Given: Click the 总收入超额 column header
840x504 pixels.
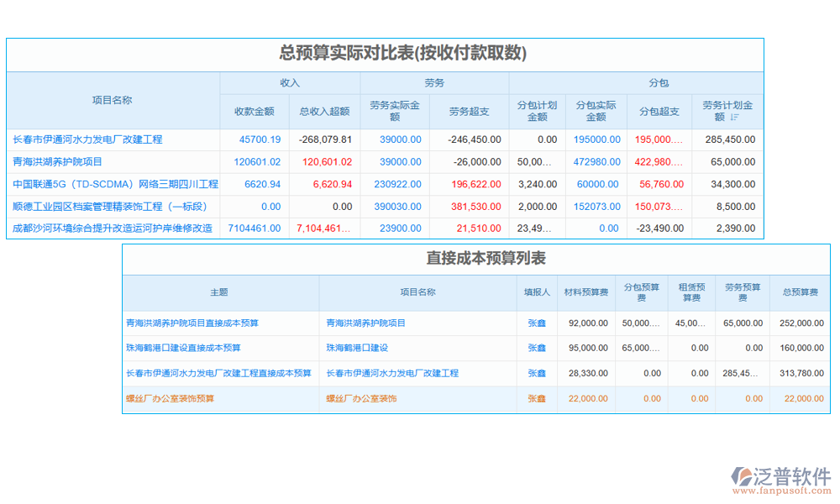Looking at the screenshot, I should click(324, 111).
